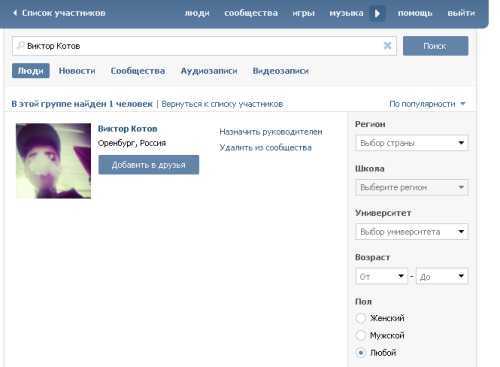
Task: Open the Выберите регион school dropdown
Action: click(x=412, y=187)
